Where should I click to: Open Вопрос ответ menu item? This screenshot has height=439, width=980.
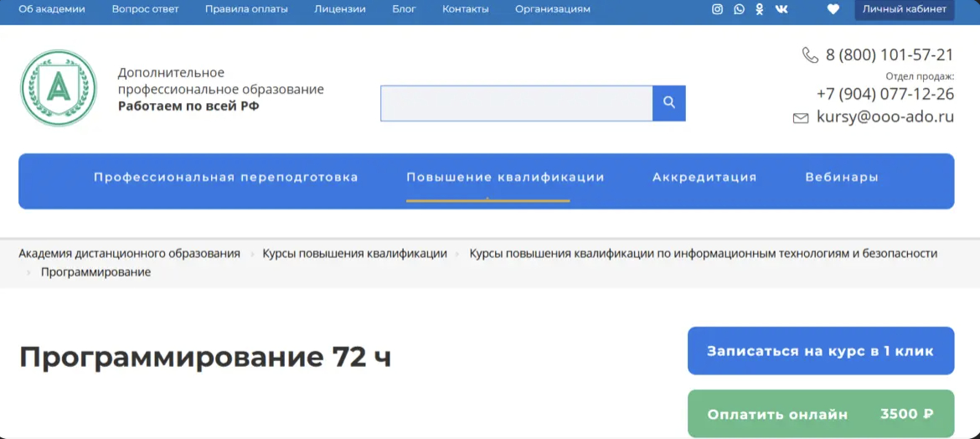click(145, 9)
